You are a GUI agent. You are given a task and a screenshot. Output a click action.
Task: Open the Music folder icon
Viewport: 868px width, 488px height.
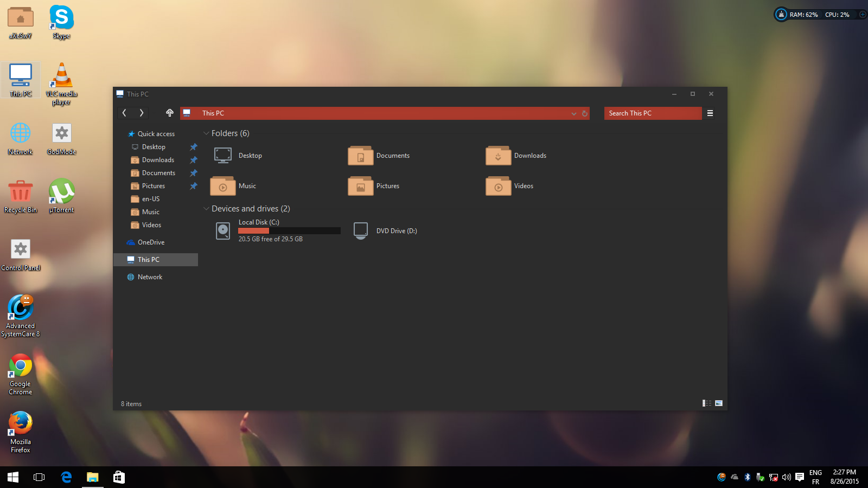pos(222,186)
